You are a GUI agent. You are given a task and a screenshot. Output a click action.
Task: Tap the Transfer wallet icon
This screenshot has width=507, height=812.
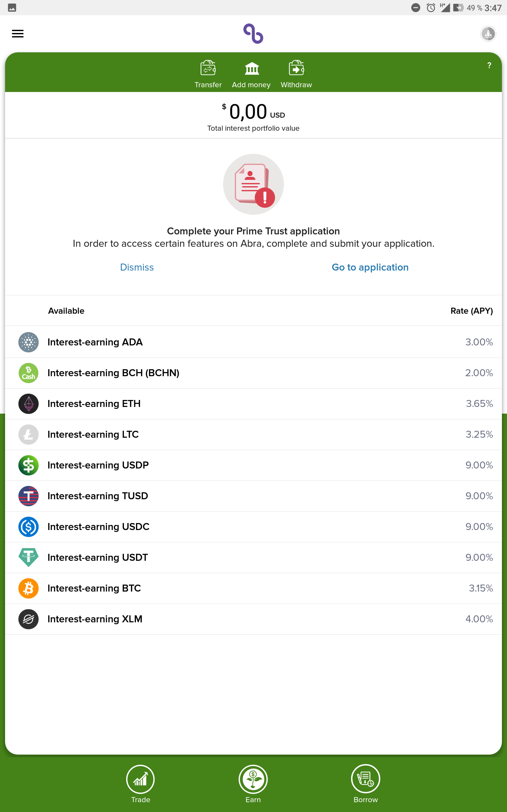click(x=208, y=68)
